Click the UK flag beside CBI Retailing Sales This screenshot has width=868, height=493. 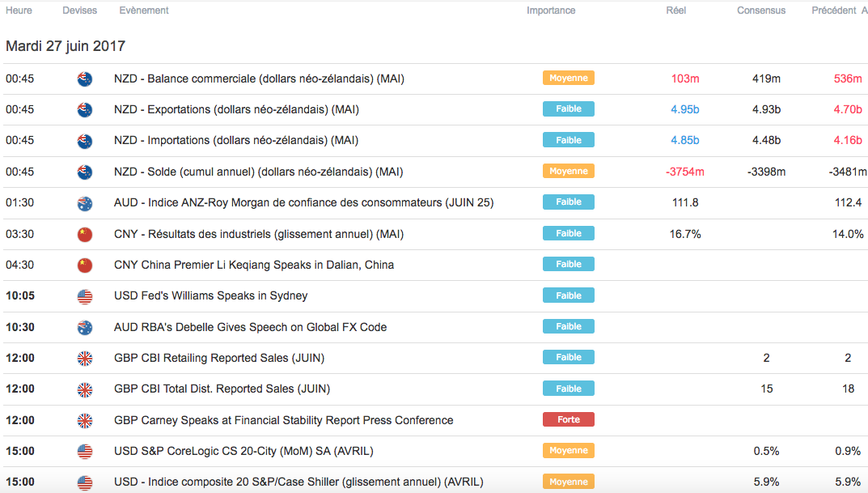[84, 359]
